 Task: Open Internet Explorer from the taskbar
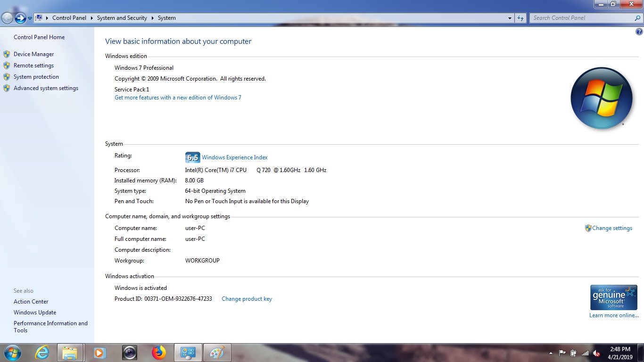[x=42, y=353]
